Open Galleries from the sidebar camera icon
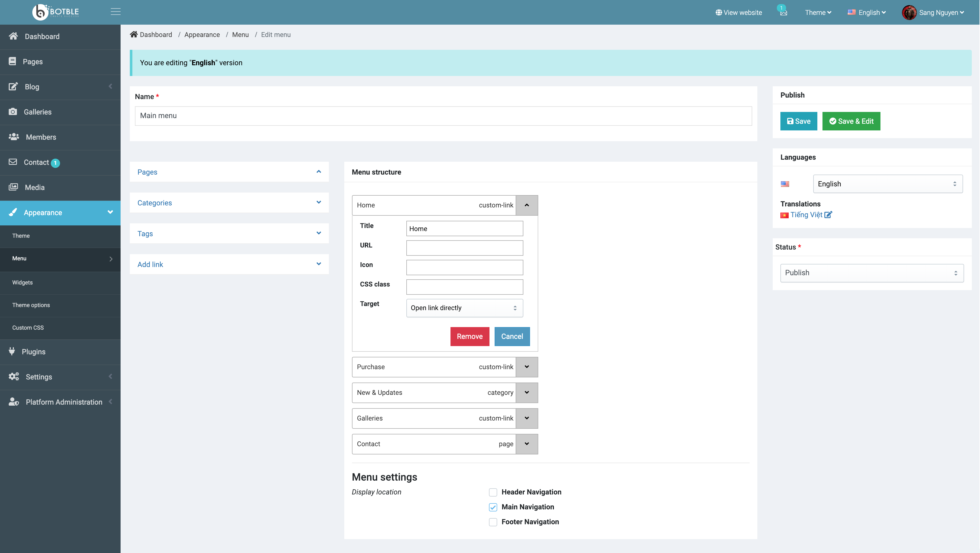The image size is (980, 553). pos(13,111)
